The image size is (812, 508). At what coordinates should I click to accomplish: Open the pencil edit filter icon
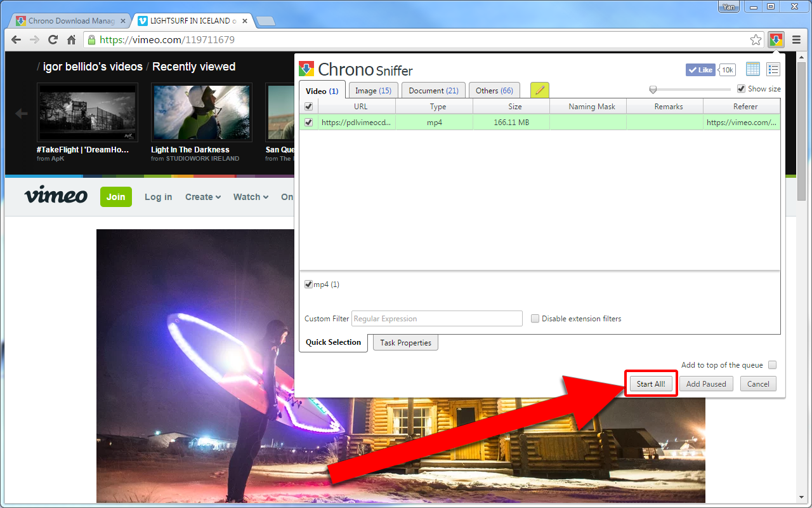539,90
